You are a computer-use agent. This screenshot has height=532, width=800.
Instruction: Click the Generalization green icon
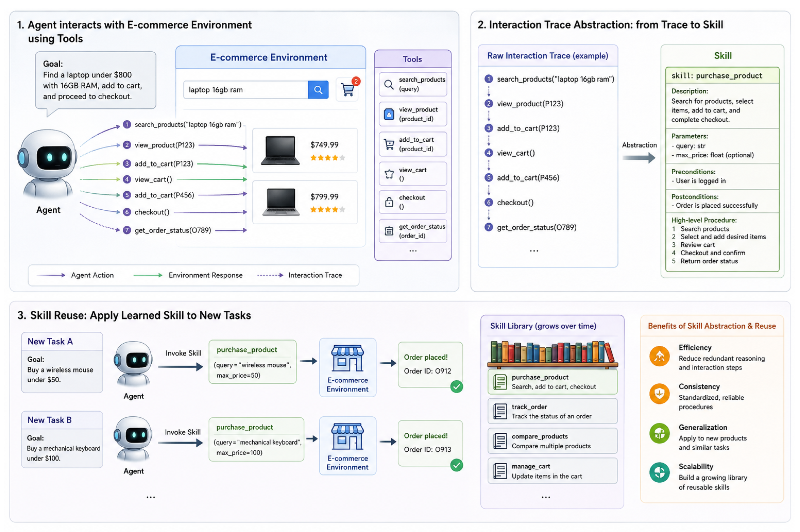coord(659,433)
